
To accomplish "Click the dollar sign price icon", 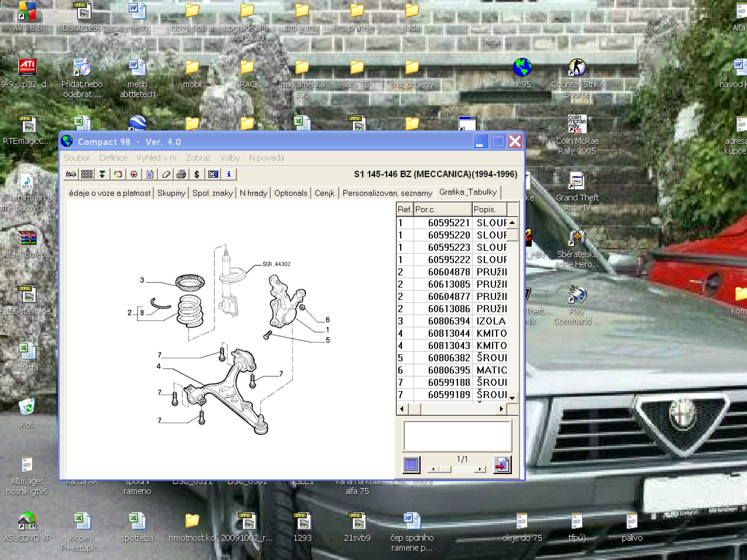I will pyautogui.click(x=197, y=174).
